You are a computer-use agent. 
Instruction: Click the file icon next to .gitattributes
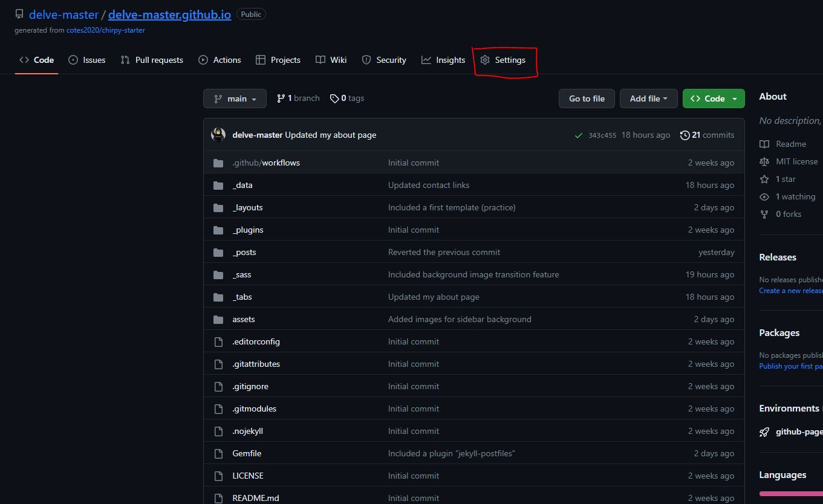[x=218, y=364]
